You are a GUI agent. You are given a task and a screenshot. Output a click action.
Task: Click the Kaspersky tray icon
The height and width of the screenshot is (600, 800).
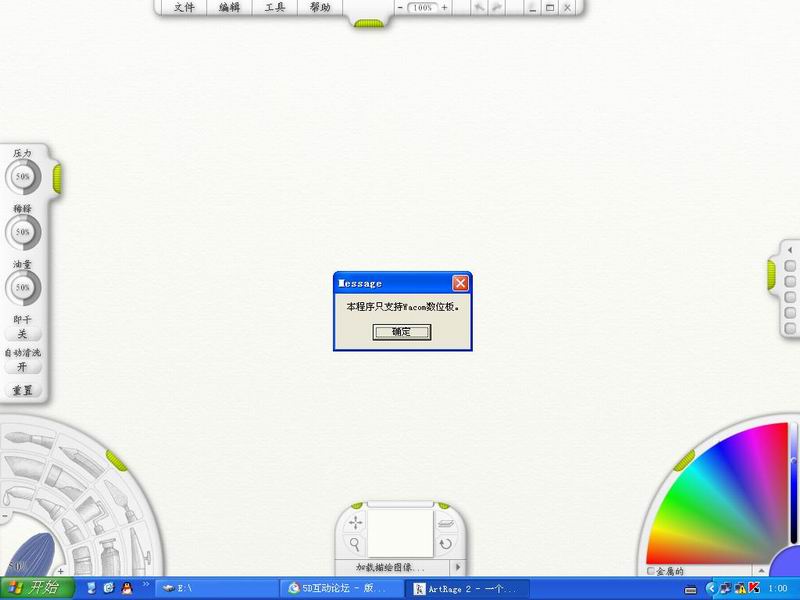pos(754,588)
